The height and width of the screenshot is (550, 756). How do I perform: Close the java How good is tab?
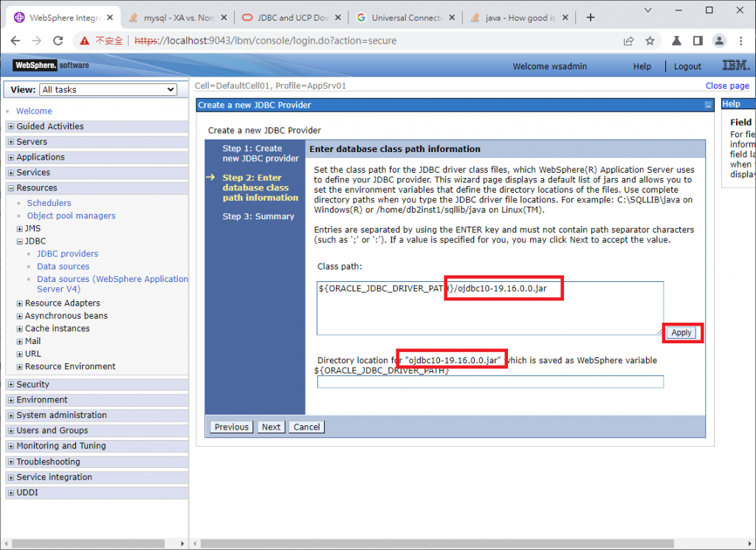pos(565,18)
